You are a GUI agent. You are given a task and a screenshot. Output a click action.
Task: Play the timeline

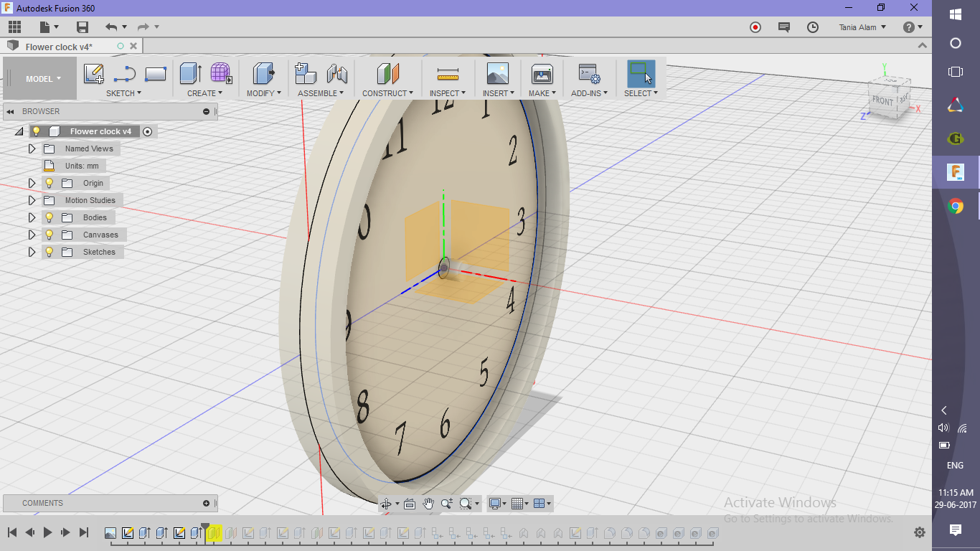(x=47, y=532)
